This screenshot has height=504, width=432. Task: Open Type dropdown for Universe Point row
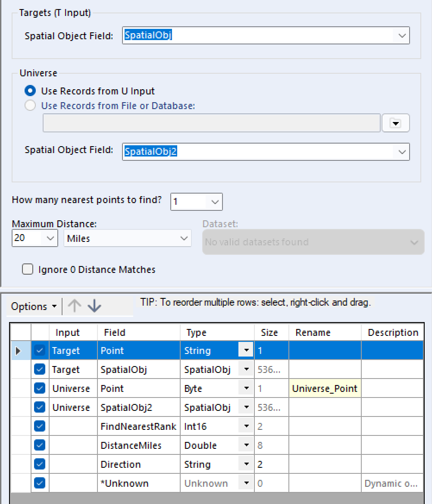(x=246, y=388)
